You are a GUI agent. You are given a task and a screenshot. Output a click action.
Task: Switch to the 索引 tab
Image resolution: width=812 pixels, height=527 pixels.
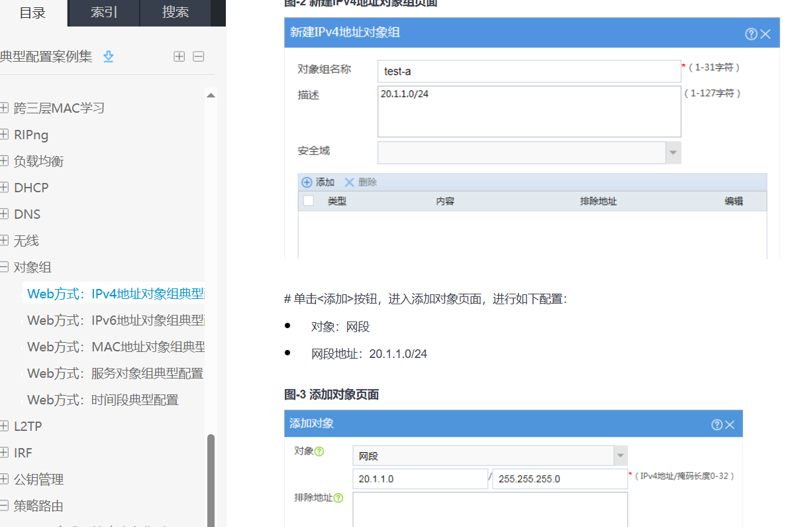click(x=104, y=13)
